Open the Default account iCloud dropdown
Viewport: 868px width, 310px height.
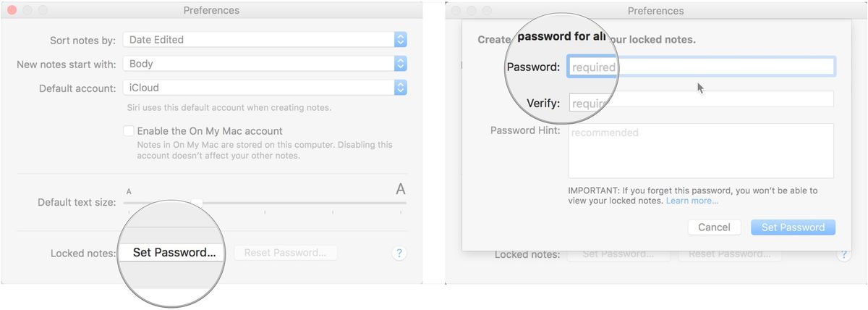click(264, 88)
